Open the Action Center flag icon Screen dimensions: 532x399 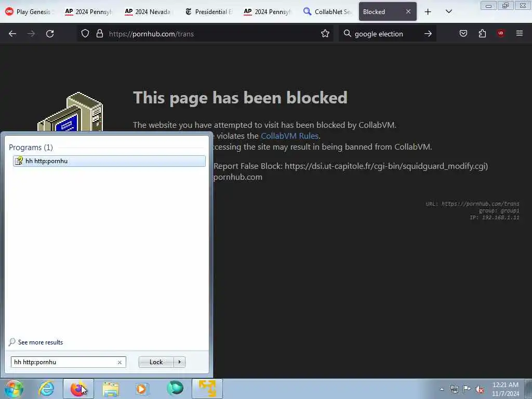pos(467,389)
